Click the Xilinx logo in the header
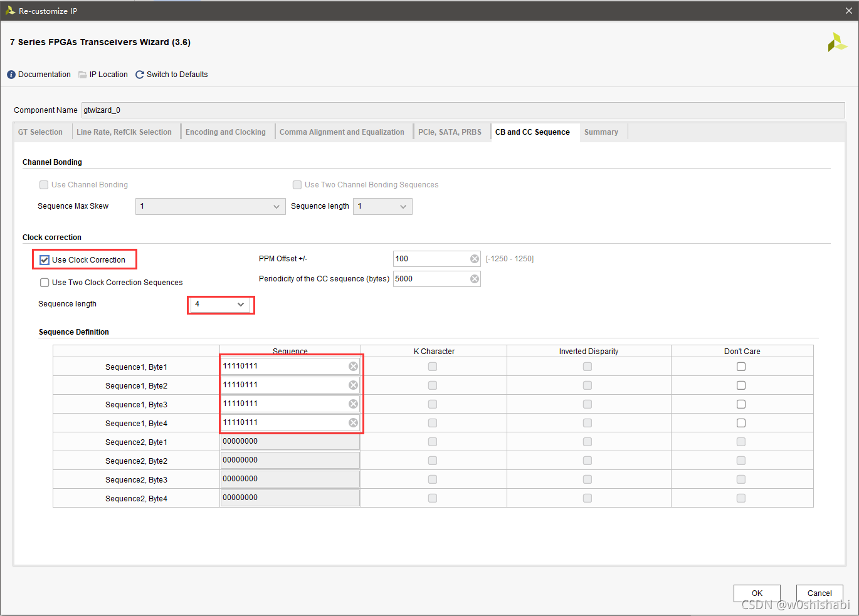859x616 pixels. click(837, 43)
